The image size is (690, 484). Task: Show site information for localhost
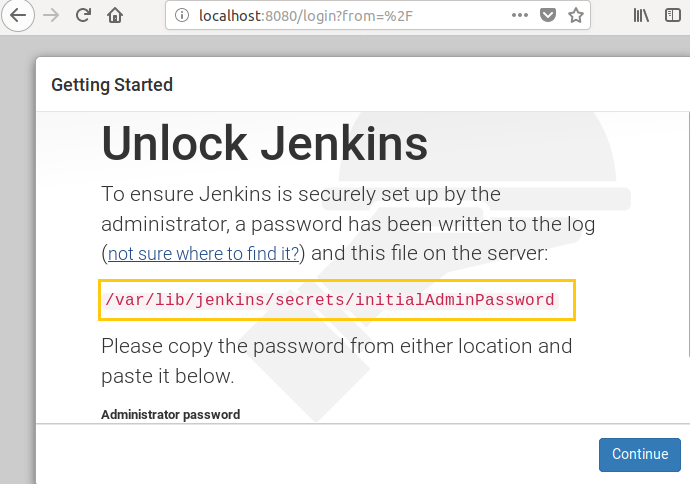(x=182, y=16)
